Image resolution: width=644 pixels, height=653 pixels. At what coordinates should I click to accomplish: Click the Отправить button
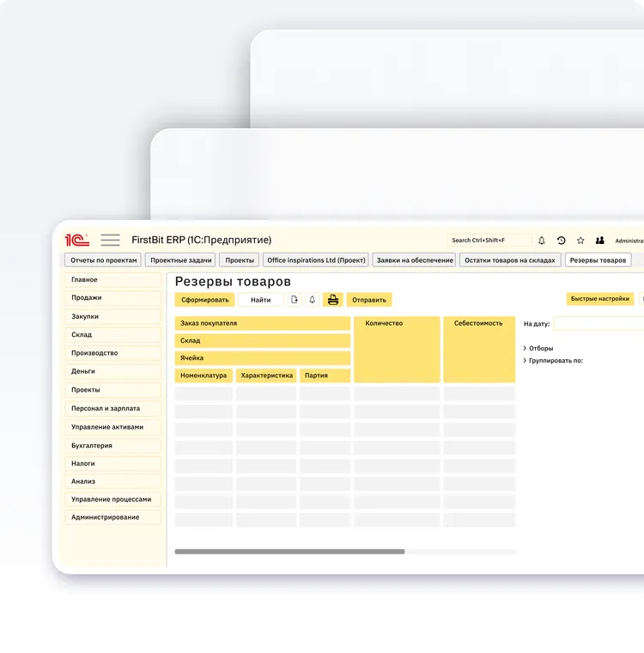tap(369, 300)
